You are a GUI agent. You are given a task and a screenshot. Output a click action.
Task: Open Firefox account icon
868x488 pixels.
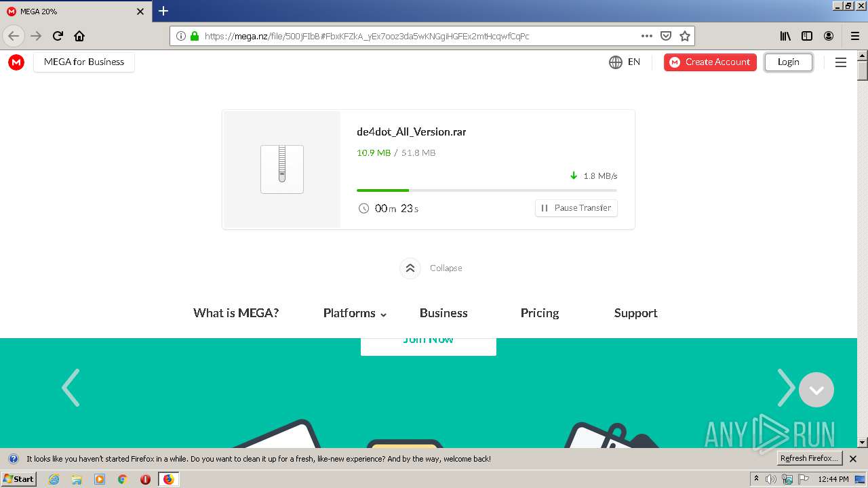click(829, 36)
